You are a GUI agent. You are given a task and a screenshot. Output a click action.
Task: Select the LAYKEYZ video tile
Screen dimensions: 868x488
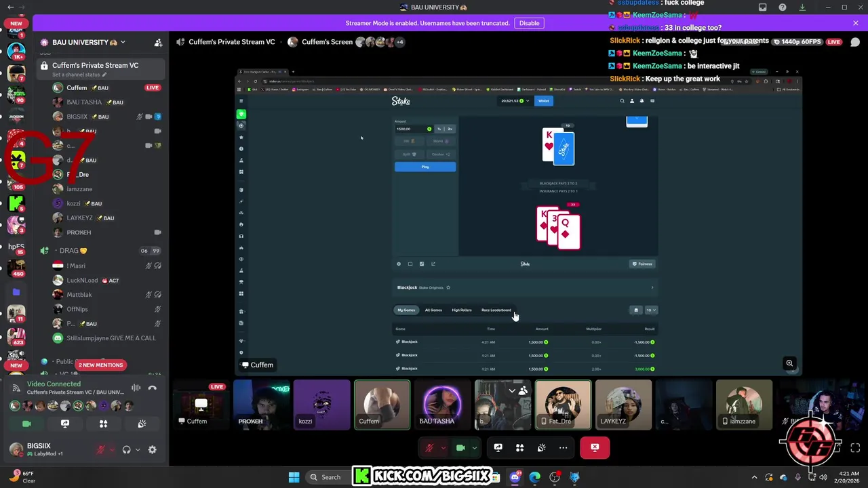click(623, 405)
